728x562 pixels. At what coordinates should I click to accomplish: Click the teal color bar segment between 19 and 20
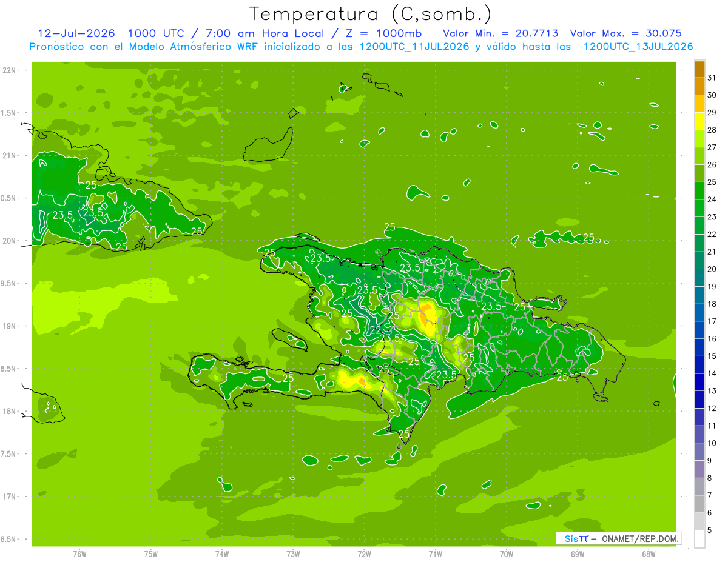pos(699,278)
